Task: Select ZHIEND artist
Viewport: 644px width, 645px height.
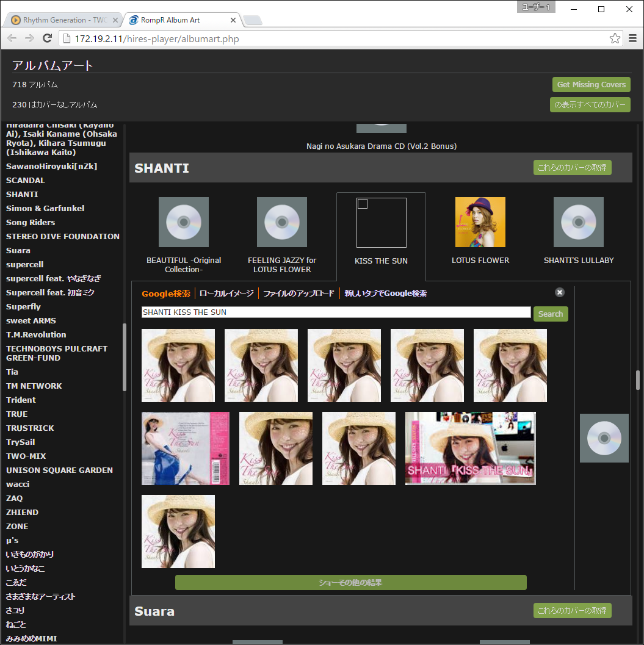Action: pyautogui.click(x=22, y=512)
